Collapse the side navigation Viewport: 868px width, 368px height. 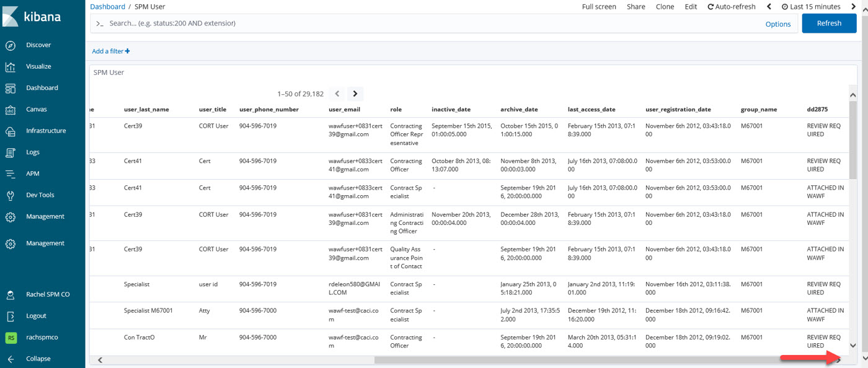[x=11, y=359]
